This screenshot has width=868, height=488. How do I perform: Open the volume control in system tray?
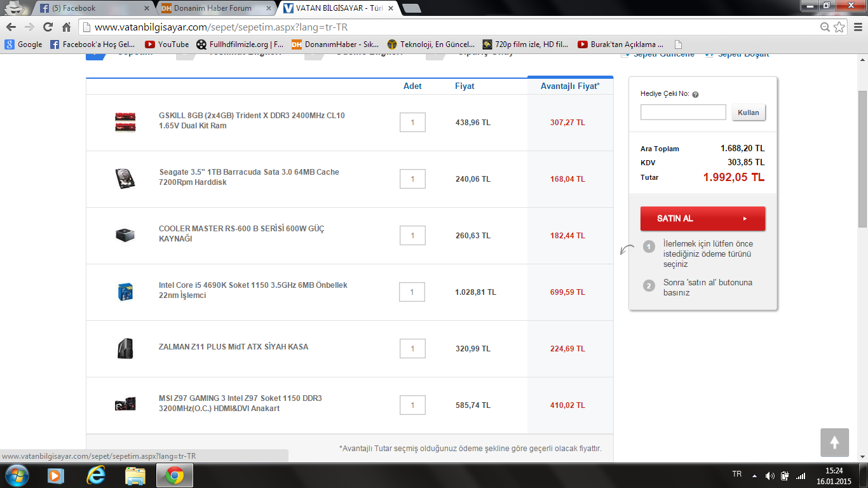pyautogui.click(x=770, y=475)
